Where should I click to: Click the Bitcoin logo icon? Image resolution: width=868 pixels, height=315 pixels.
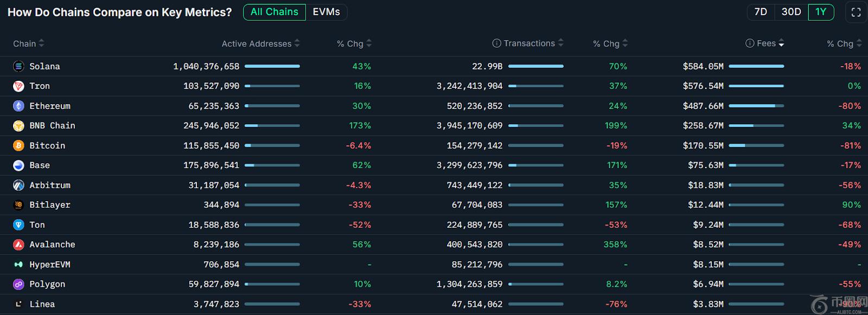coord(18,145)
